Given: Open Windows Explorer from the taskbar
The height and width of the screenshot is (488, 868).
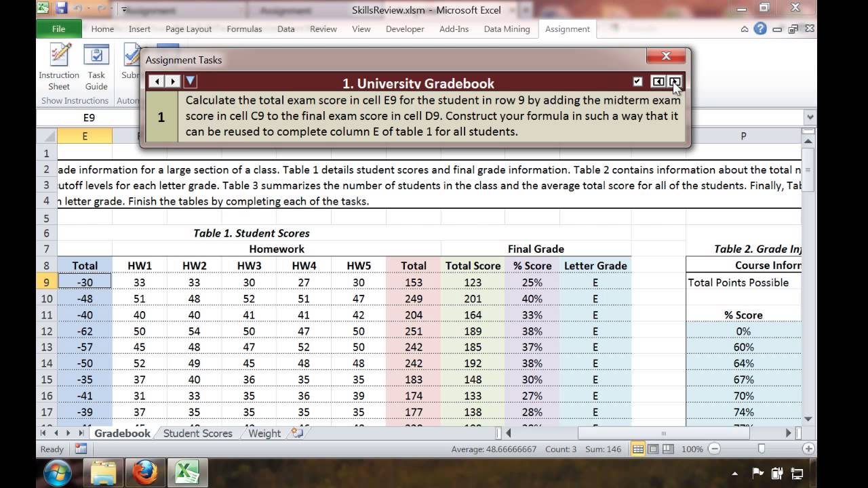Looking at the screenshot, I should click(x=103, y=472).
